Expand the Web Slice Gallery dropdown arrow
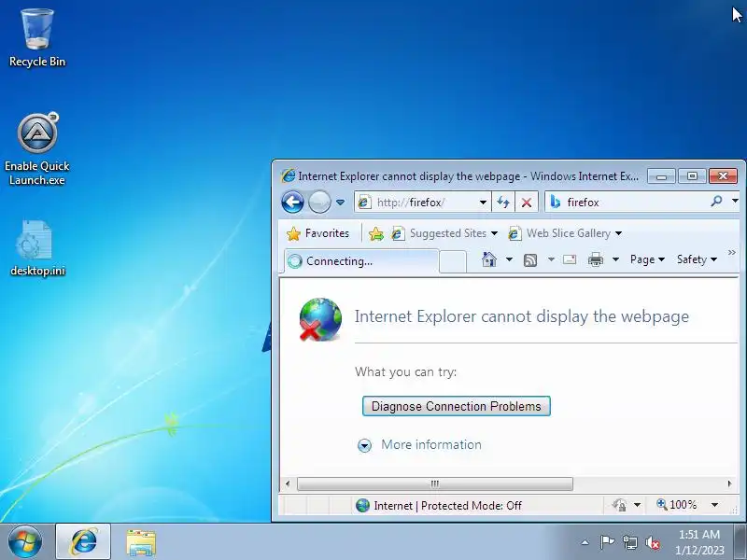Viewport: 747px width, 560px height. click(618, 233)
